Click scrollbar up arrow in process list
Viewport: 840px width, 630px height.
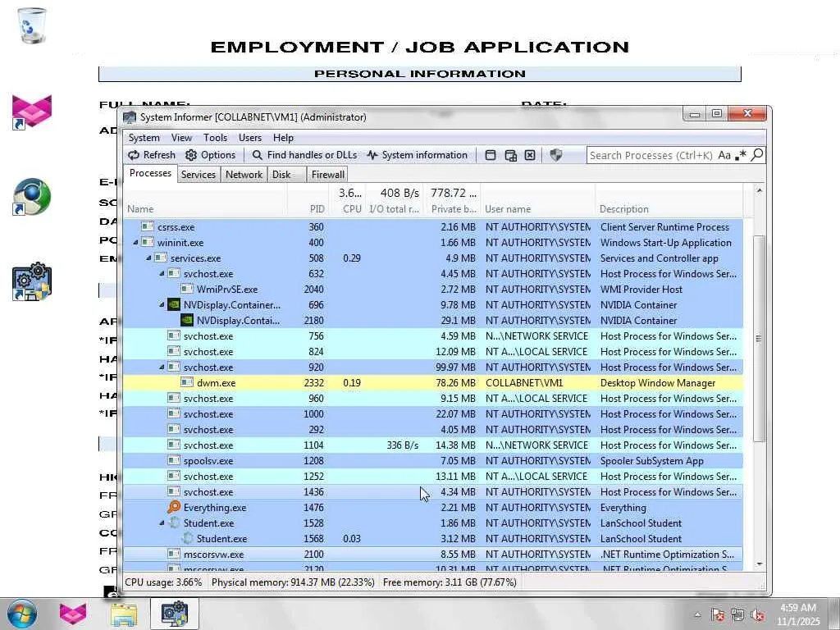pyautogui.click(x=759, y=190)
